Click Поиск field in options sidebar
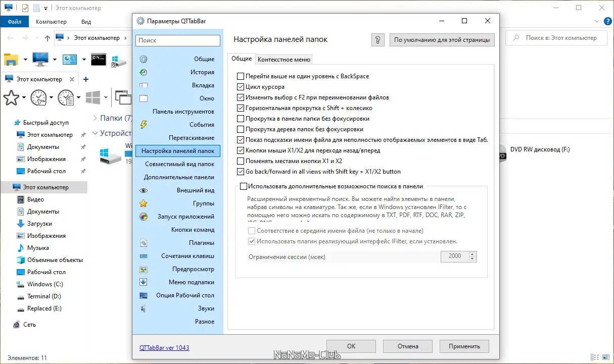This screenshot has width=614, height=364. (178, 40)
